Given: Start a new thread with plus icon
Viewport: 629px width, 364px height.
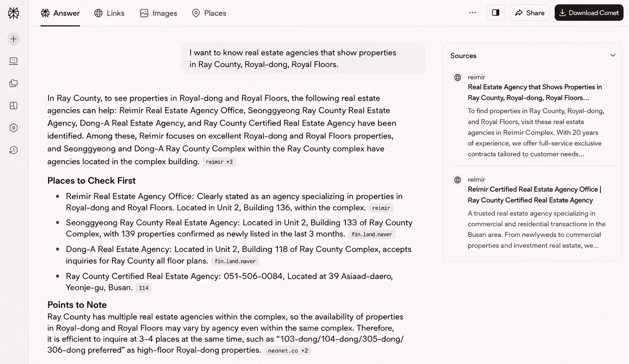Looking at the screenshot, I should (x=13, y=39).
